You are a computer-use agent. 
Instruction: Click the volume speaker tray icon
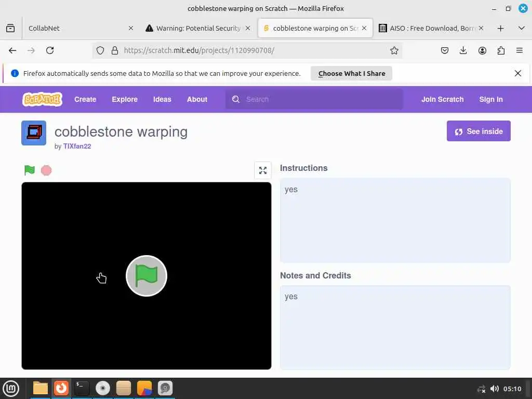(x=495, y=389)
